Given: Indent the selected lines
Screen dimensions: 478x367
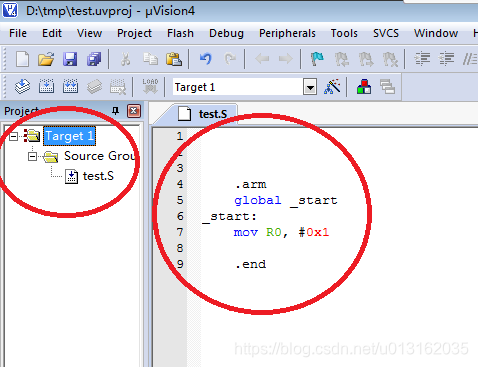Looking at the screenshot, I should pos(422,59).
